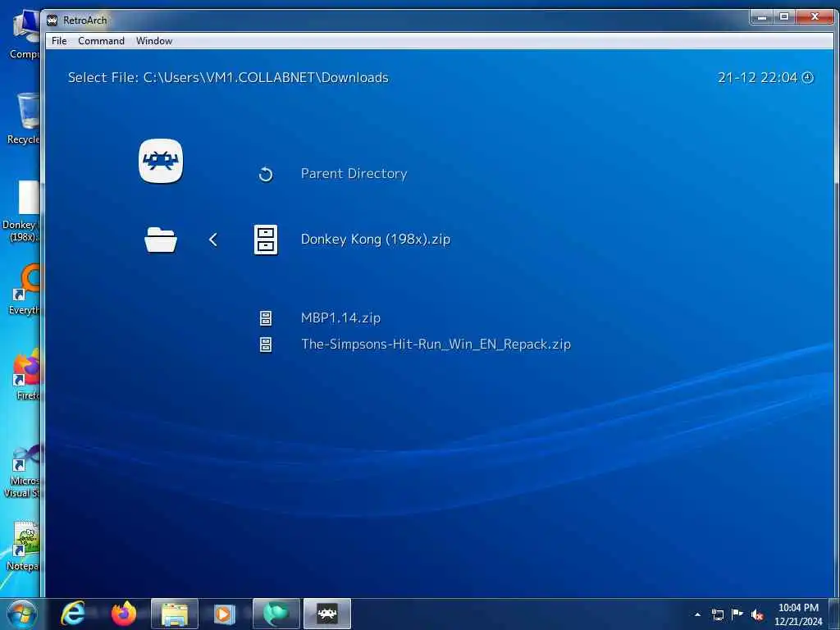Select the Donkey Kong (198x) desktop file
The height and width of the screenshot is (630, 840).
click(x=21, y=211)
